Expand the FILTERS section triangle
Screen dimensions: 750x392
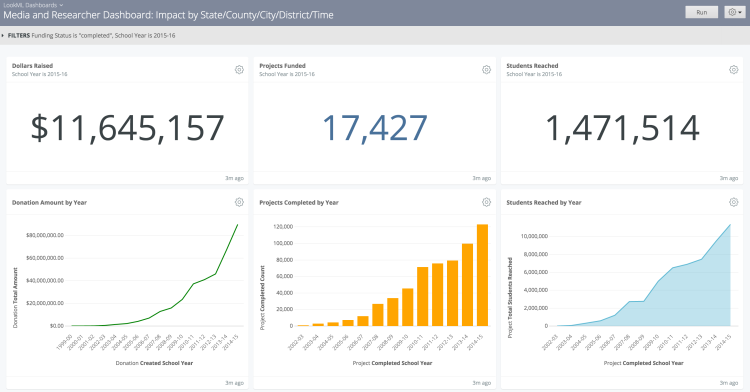(3, 35)
